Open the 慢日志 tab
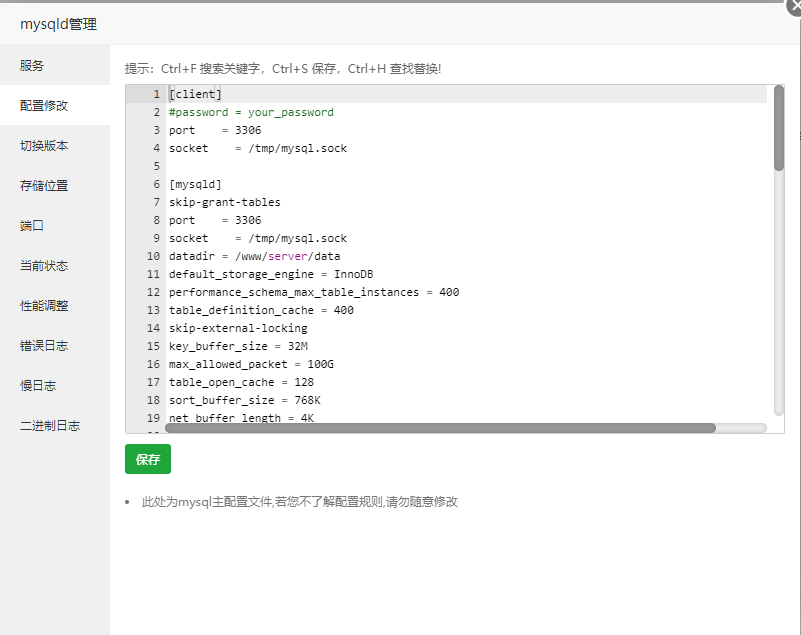The height and width of the screenshot is (635, 801). click(x=55, y=386)
